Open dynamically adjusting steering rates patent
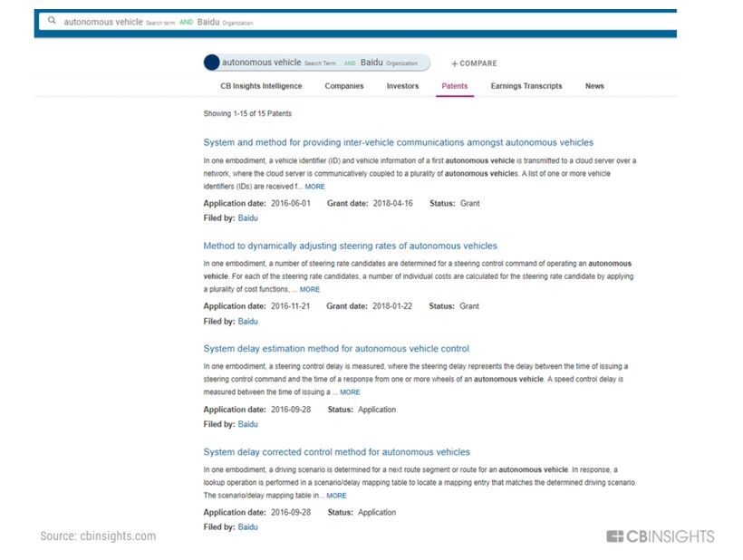 tap(350, 246)
